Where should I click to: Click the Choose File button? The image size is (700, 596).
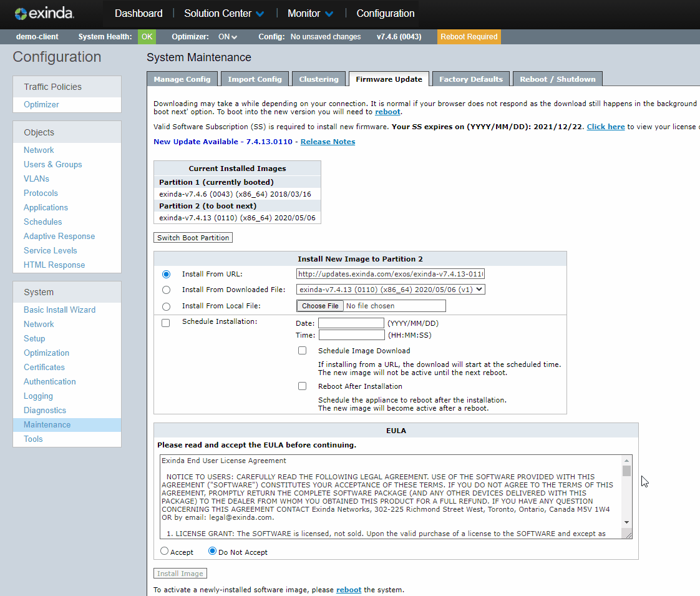320,306
